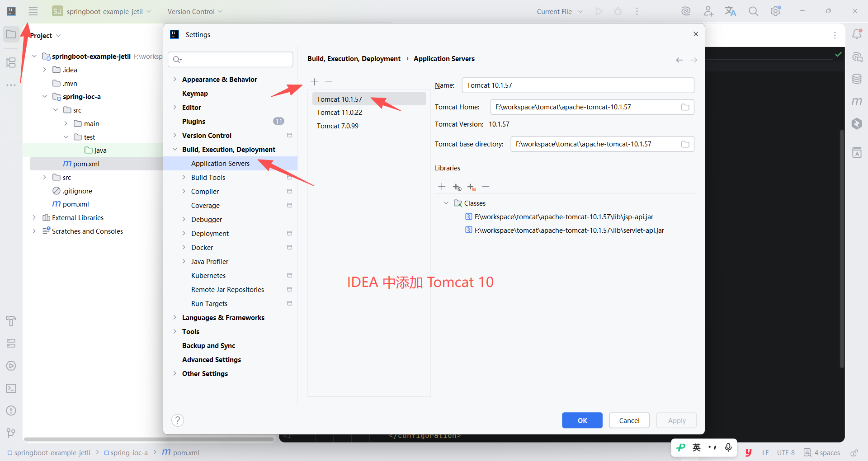Open the Advanced Settings page
Image resolution: width=868 pixels, height=461 pixels.
212,360
